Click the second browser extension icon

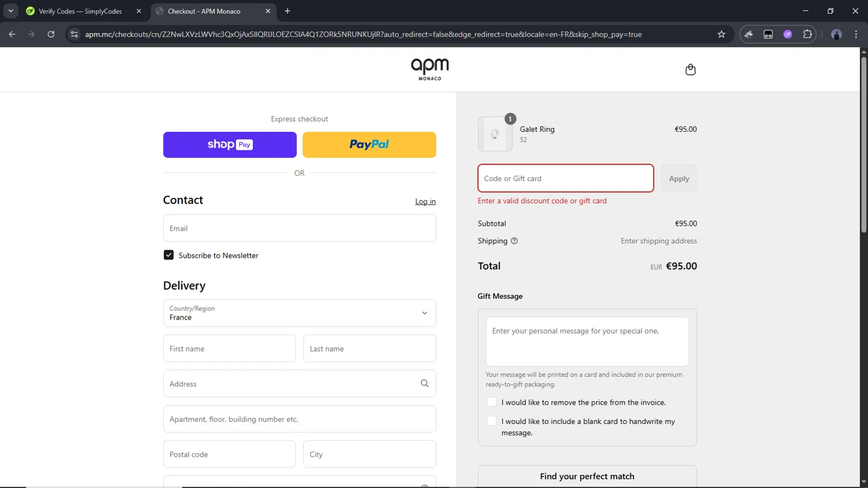point(768,34)
